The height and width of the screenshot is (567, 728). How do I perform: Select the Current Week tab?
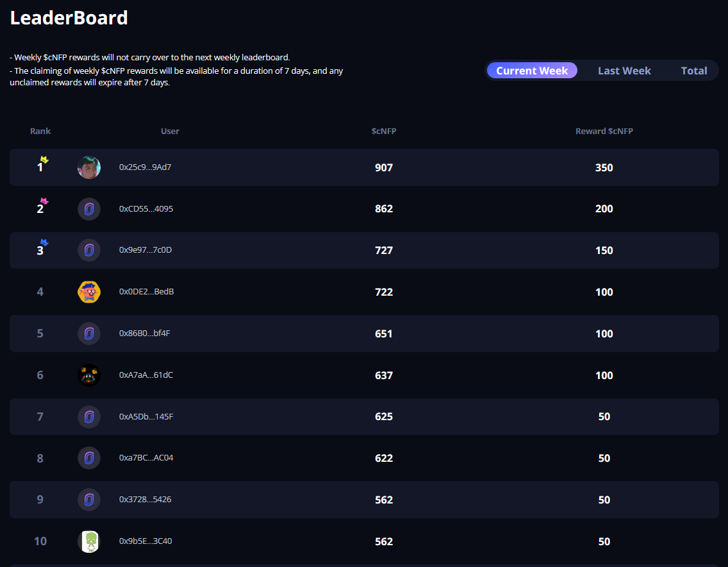point(532,71)
